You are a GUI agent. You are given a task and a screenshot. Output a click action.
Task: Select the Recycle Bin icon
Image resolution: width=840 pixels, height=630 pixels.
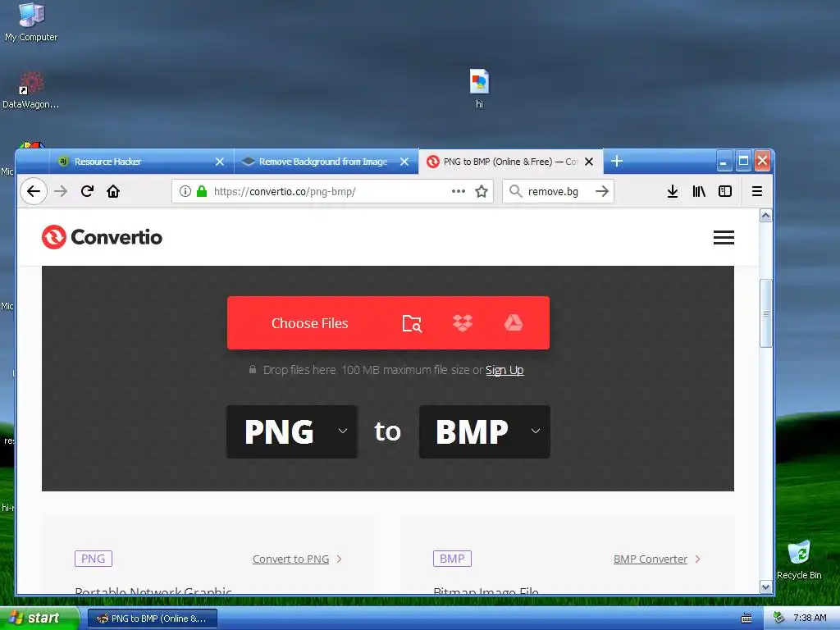(799, 559)
